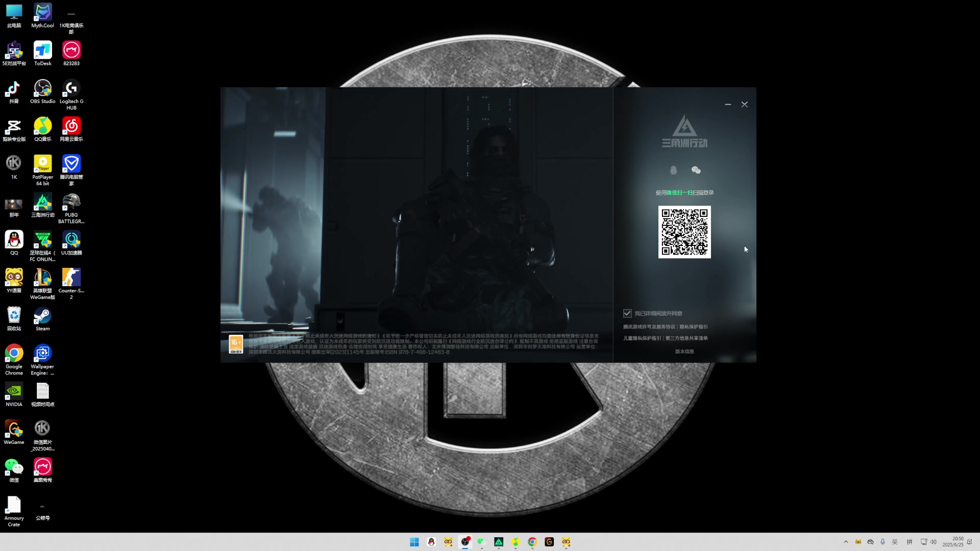The width and height of the screenshot is (980, 551).
Task: Select the OBS Studio desktop icon
Action: pos(43,92)
